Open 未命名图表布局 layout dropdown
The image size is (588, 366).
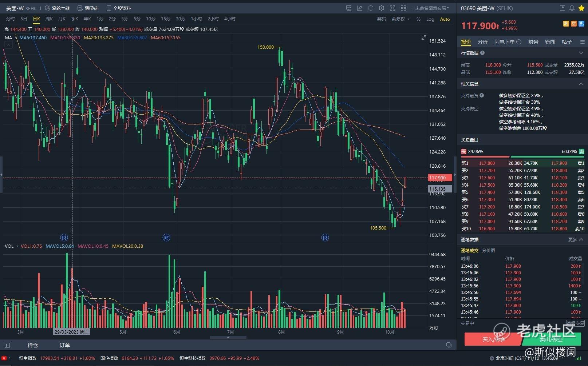[x=432, y=8]
